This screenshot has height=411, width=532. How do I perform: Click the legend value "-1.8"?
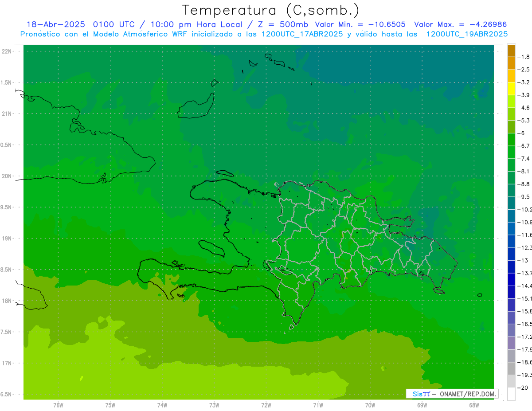[523, 57]
